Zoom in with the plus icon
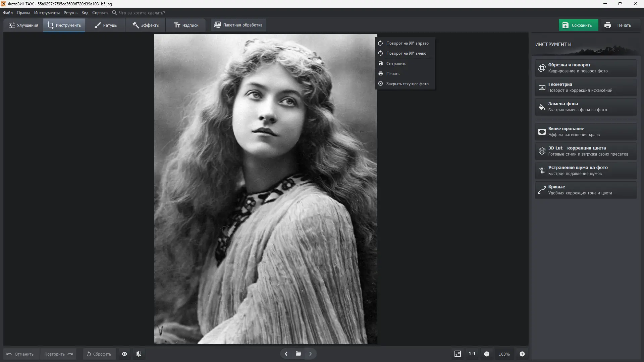 (x=522, y=354)
